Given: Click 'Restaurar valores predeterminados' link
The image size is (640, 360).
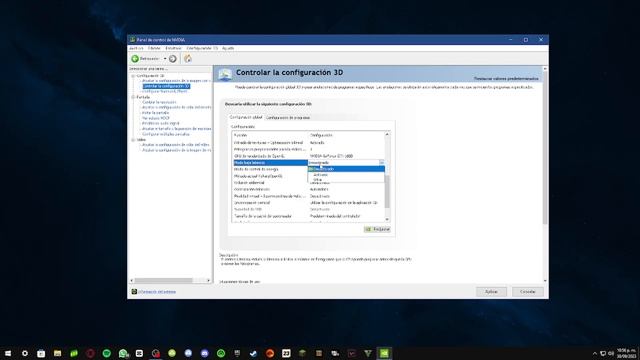Looking at the screenshot, I should (506, 78).
